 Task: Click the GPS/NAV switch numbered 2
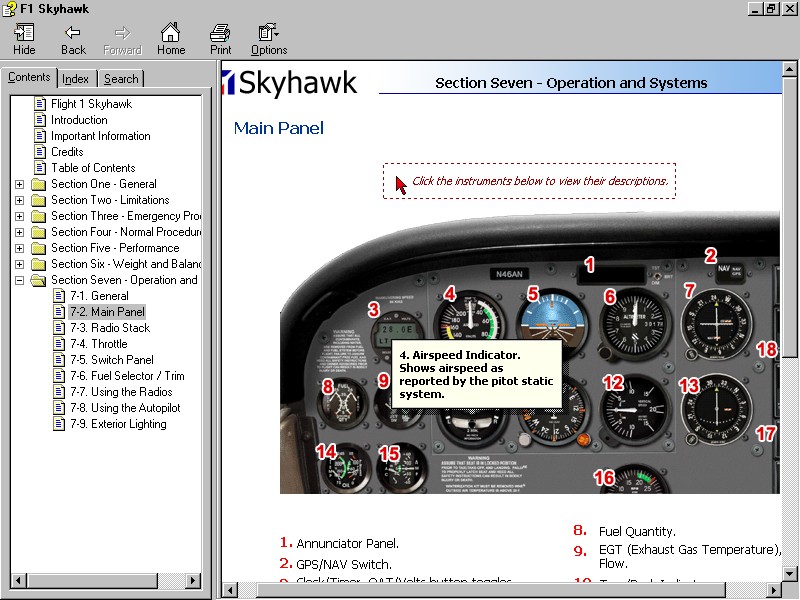(730, 273)
